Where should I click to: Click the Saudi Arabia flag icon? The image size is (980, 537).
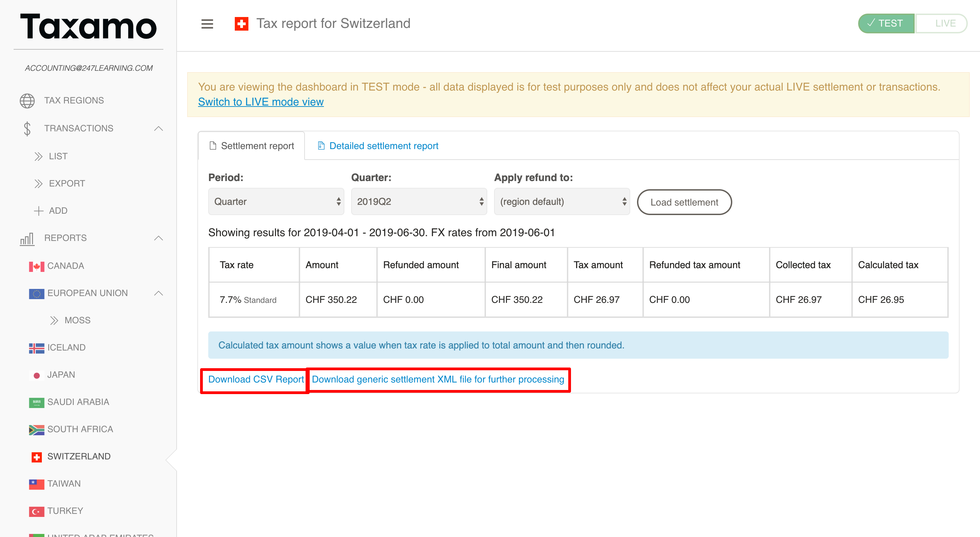point(36,402)
